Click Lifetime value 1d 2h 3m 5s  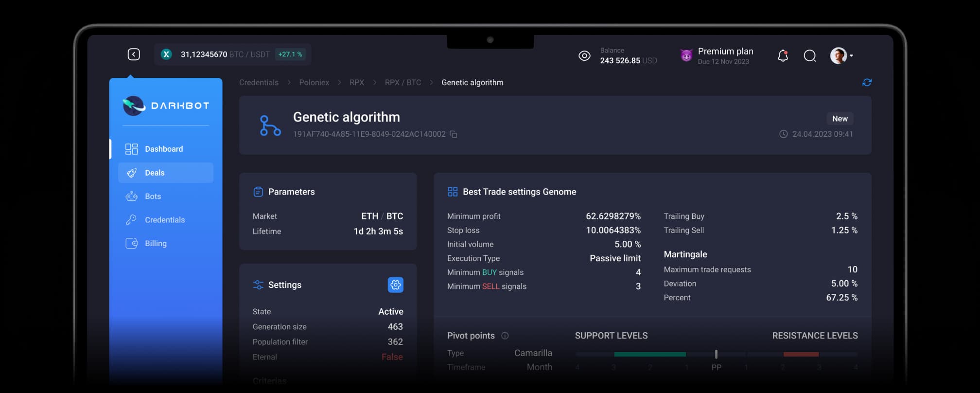pos(378,232)
